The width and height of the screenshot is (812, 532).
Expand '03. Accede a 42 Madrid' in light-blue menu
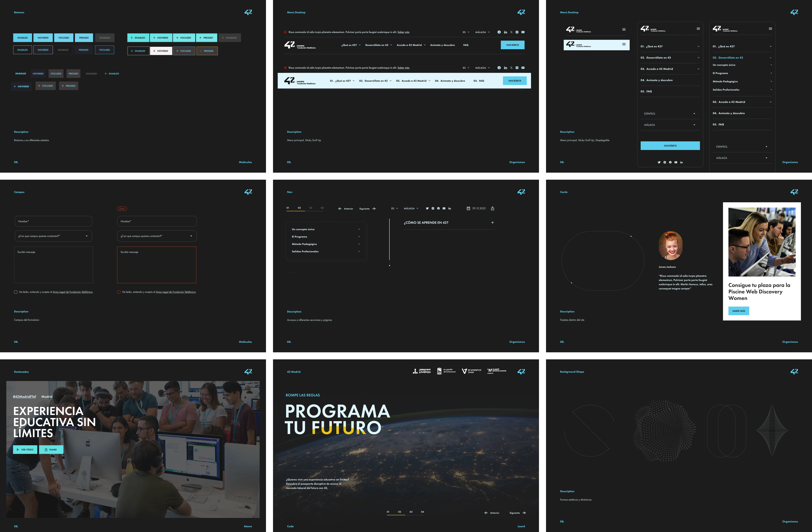[413, 81]
